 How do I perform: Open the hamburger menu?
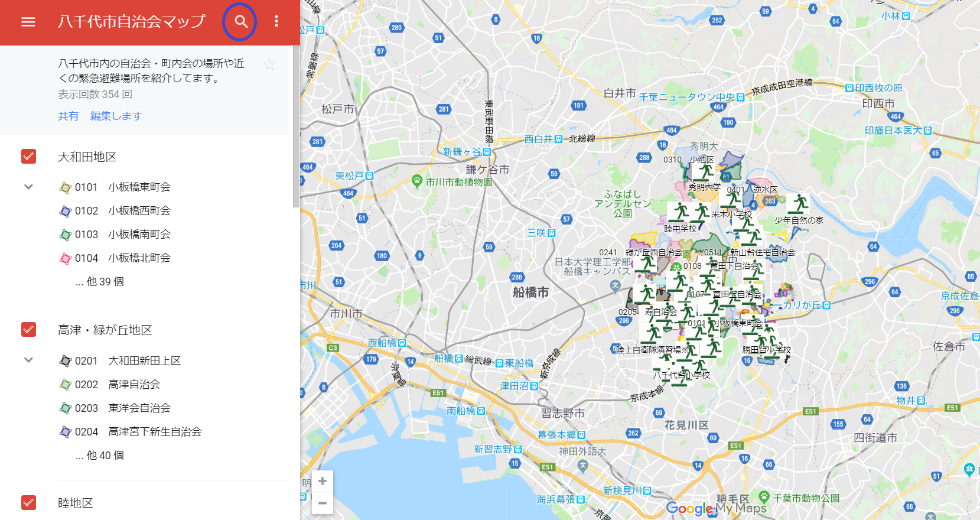(28, 22)
